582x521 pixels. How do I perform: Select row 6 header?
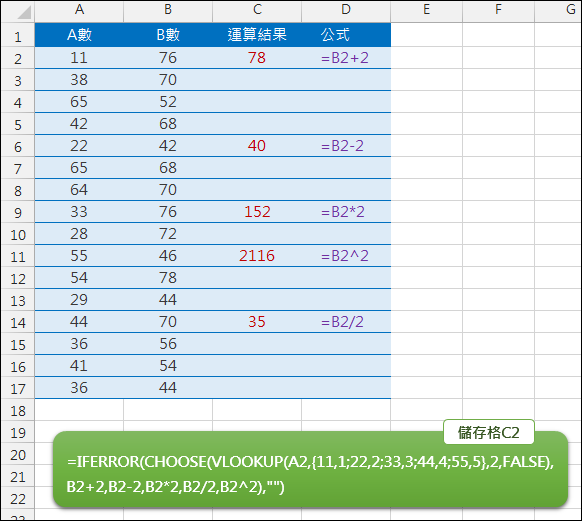coord(18,146)
